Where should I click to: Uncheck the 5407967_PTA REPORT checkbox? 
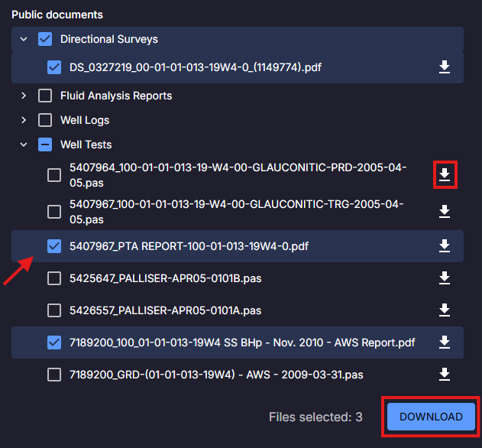point(54,246)
